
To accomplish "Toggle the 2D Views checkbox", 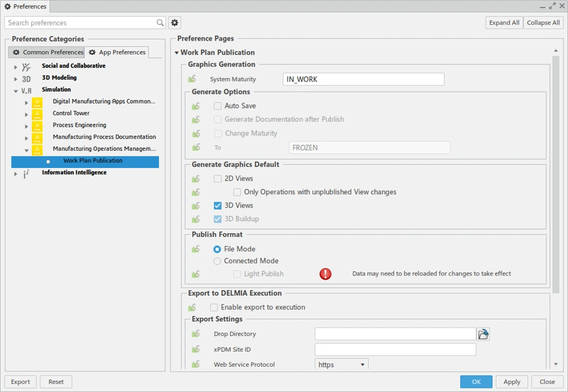I will pos(218,179).
